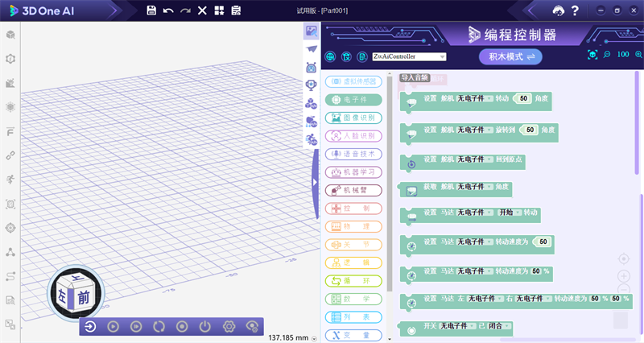Open the ZwAiController dropdown
This screenshot has height=343, width=644.
click(409, 56)
